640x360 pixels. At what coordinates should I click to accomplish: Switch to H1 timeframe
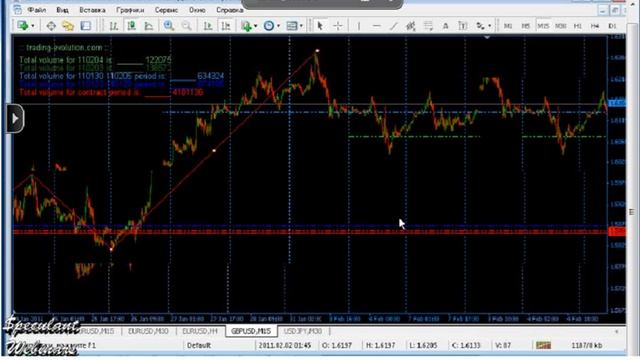(x=578, y=26)
